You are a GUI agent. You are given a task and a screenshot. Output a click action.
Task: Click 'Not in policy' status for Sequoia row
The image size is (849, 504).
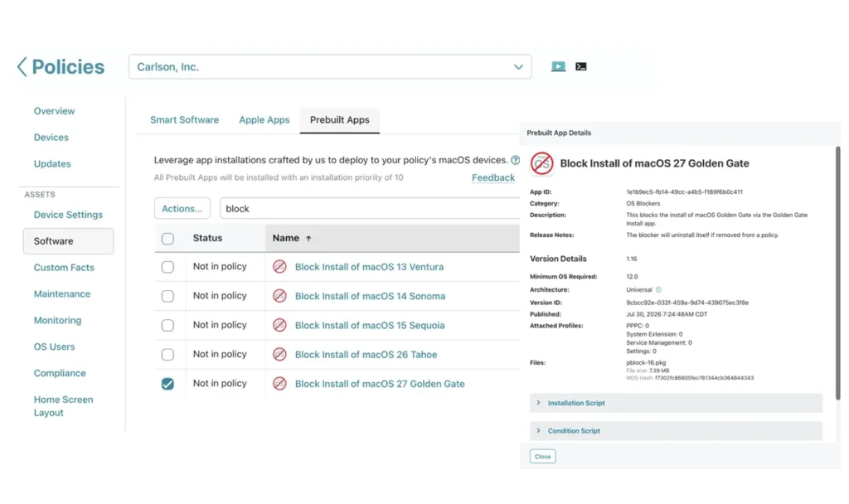[x=220, y=325]
